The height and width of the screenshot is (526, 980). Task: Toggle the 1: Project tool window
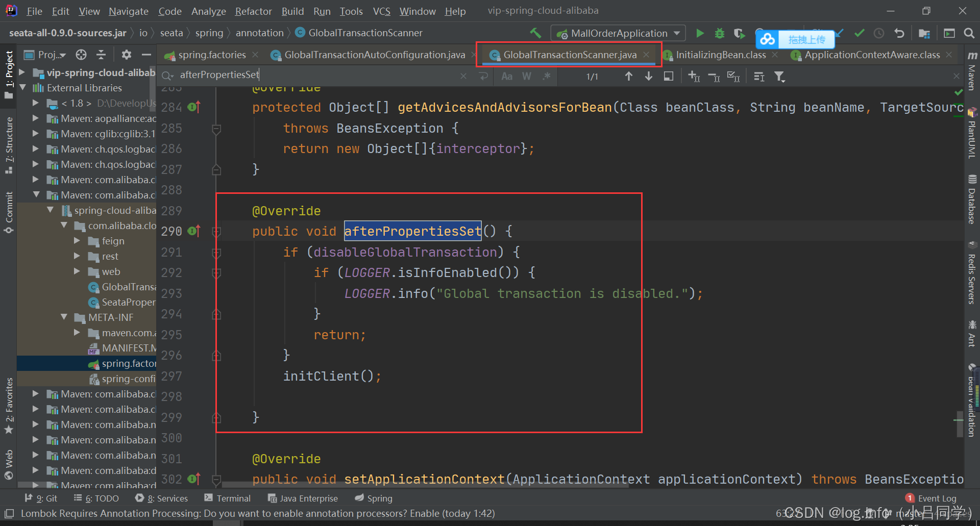pos(9,74)
